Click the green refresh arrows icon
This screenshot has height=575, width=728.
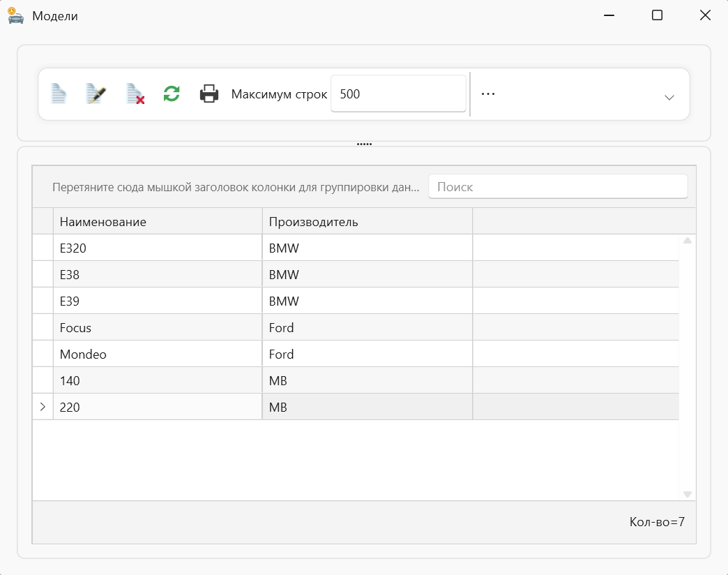click(x=172, y=94)
